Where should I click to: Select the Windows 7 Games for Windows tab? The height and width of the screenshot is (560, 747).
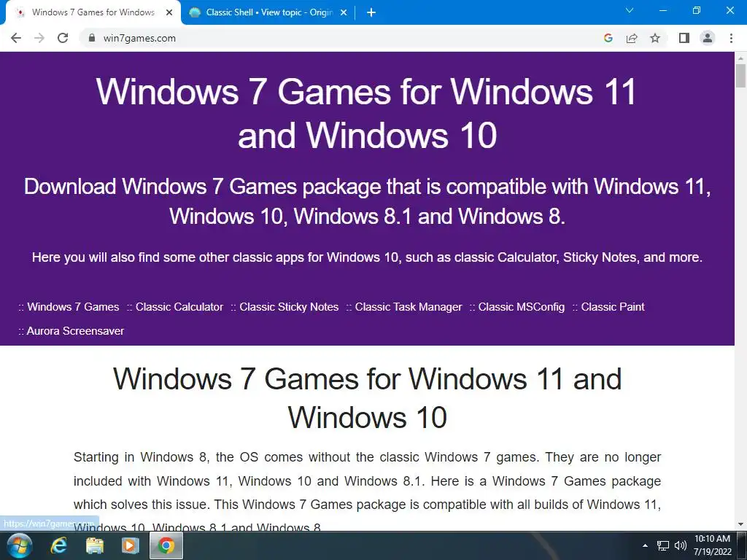(93, 13)
